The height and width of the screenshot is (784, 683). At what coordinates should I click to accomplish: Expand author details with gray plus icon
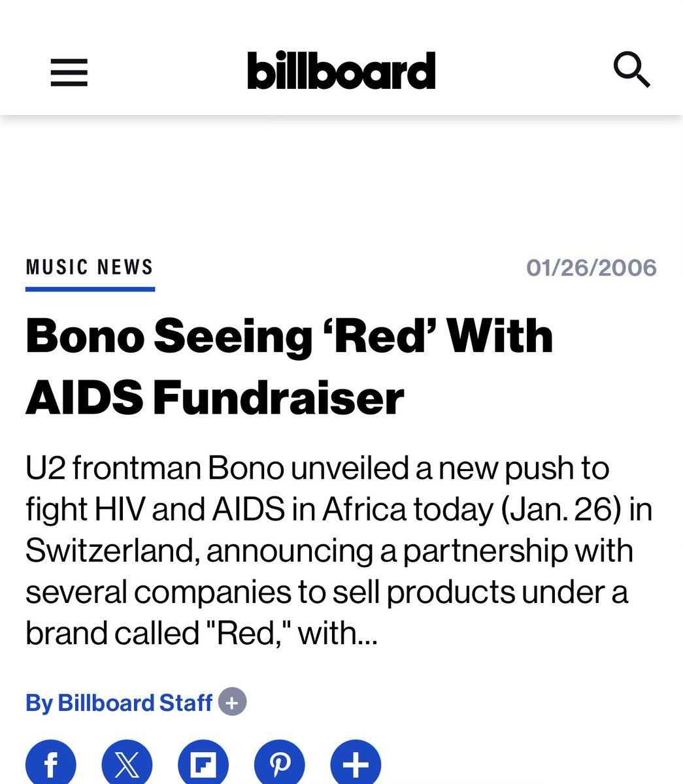click(x=233, y=702)
